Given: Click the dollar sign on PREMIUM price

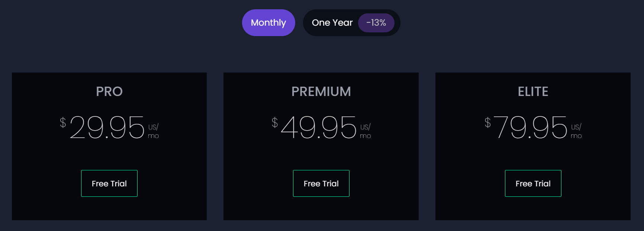Looking at the screenshot, I should tap(275, 122).
